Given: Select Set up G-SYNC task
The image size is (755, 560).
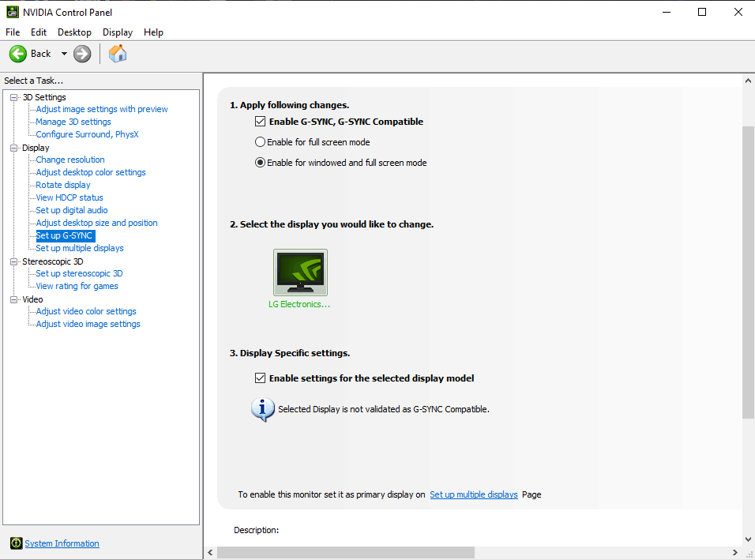Looking at the screenshot, I should click(x=66, y=235).
